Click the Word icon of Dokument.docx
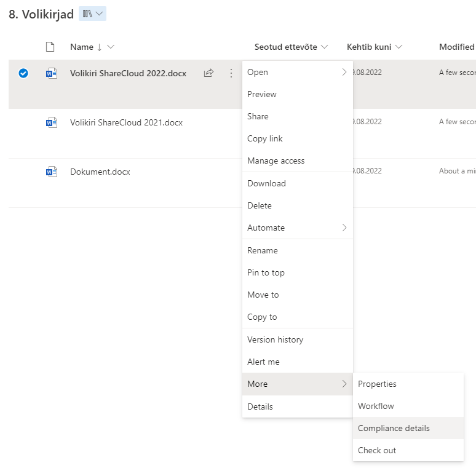The height and width of the screenshot is (468, 476). point(52,172)
